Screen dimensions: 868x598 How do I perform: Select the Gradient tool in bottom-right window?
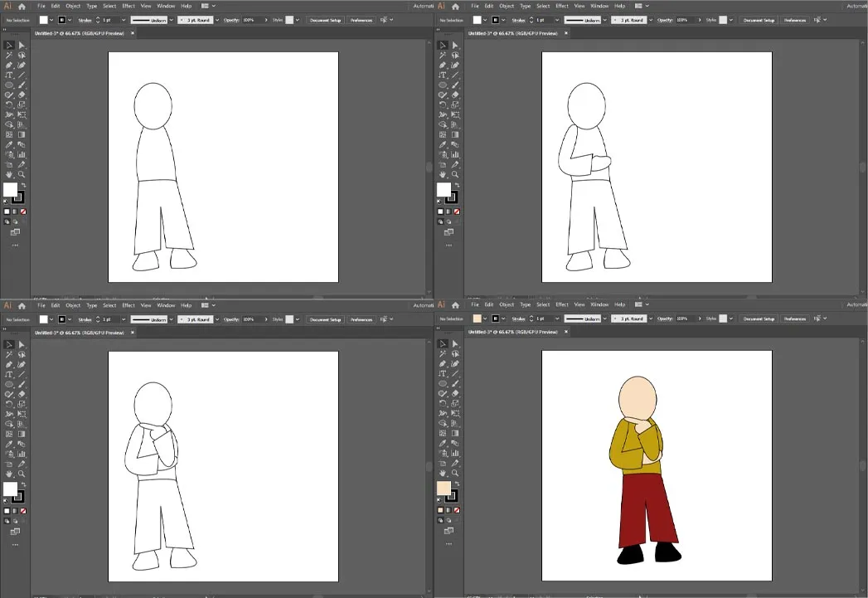pyautogui.click(x=455, y=434)
